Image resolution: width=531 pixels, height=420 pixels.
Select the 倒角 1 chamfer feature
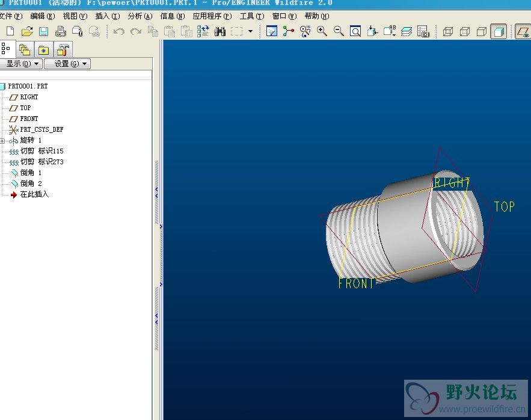[31, 173]
